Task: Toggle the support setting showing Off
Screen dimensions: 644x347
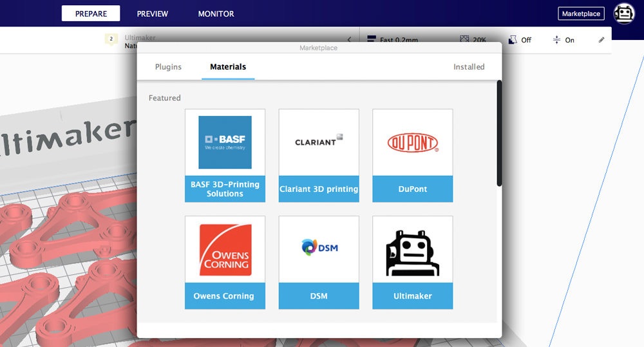Action: pos(520,40)
